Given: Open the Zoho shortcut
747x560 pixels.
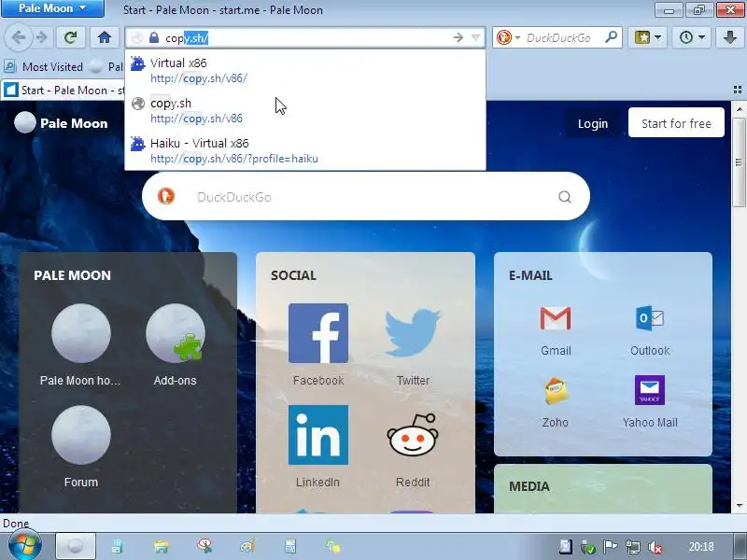Looking at the screenshot, I should tap(555, 402).
